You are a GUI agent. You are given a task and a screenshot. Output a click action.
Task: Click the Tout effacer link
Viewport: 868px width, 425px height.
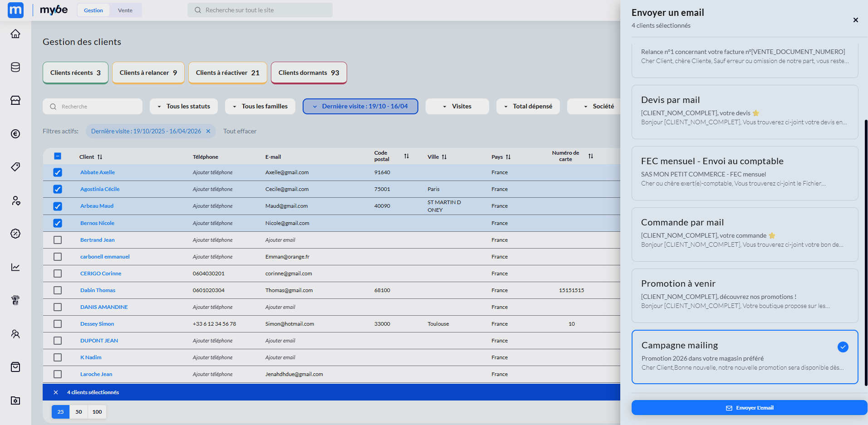[240, 131]
